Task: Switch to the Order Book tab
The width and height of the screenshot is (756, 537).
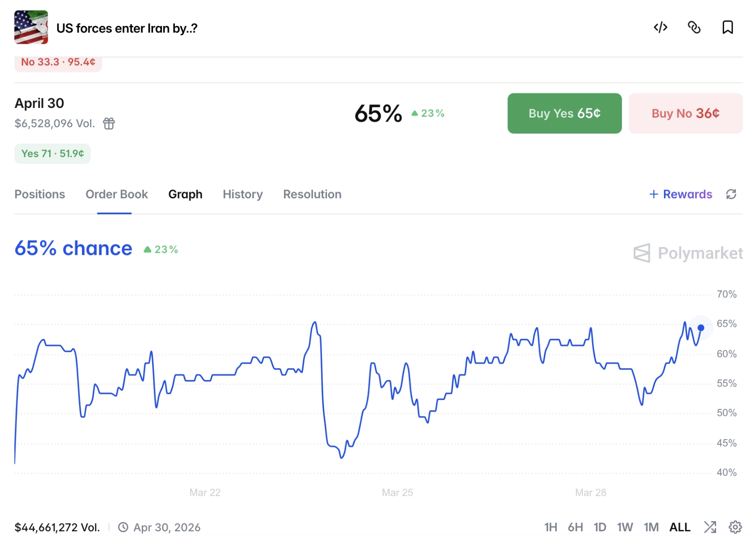Action: (x=117, y=194)
